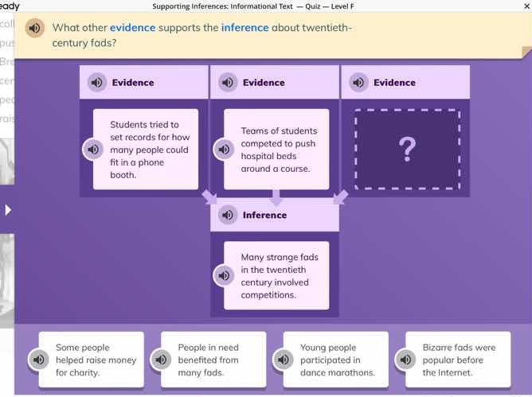
Task: Expand the passage panel with side arrow
Action: point(7,210)
